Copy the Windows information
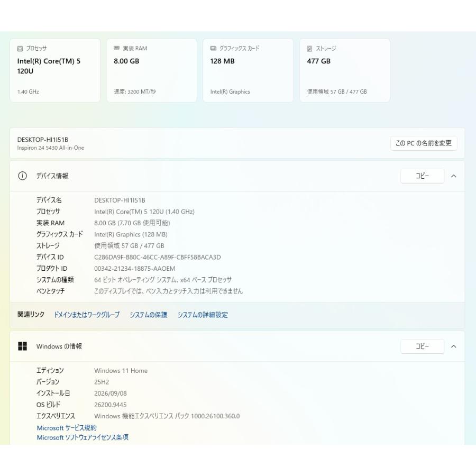This screenshot has width=476, height=476. click(422, 346)
